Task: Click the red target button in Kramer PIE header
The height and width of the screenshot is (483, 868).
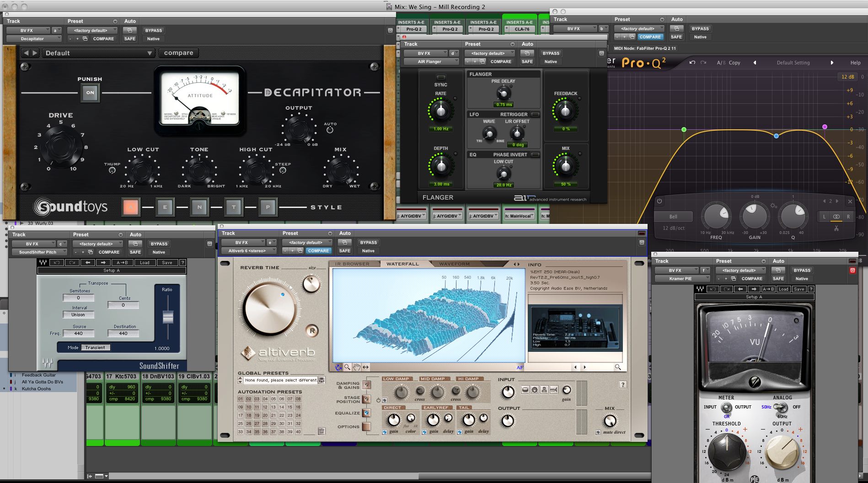Action: [x=852, y=271]
